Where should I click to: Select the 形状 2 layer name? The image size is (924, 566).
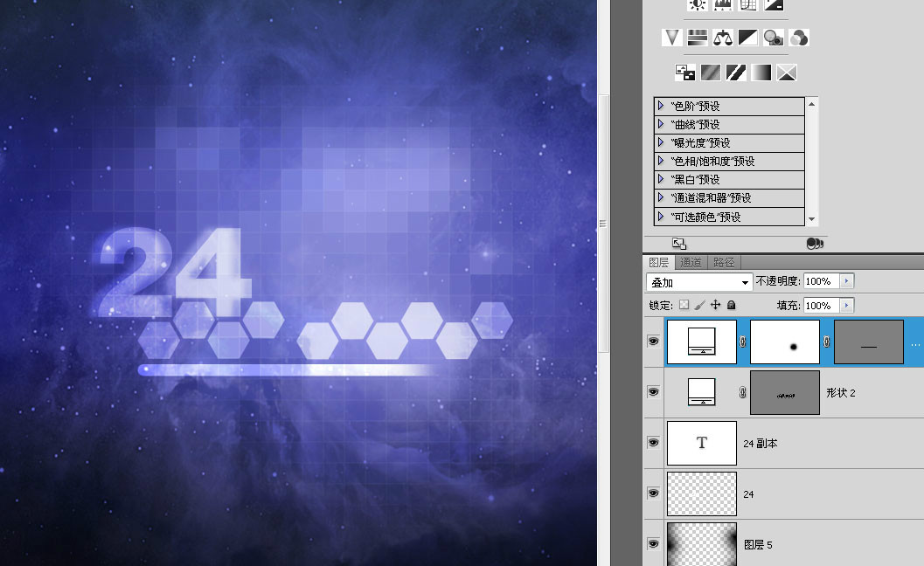point(841,393)
